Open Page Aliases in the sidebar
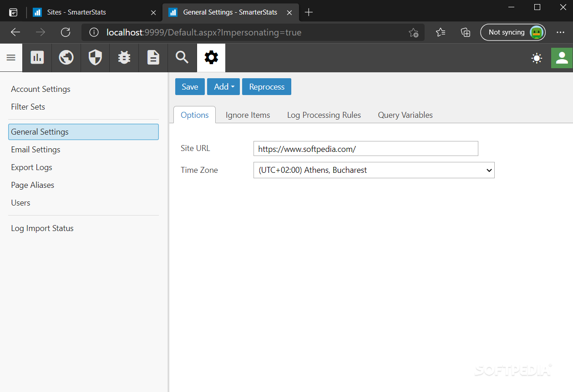The height and width of the screenshot is (392, 573). pos(32,185)
